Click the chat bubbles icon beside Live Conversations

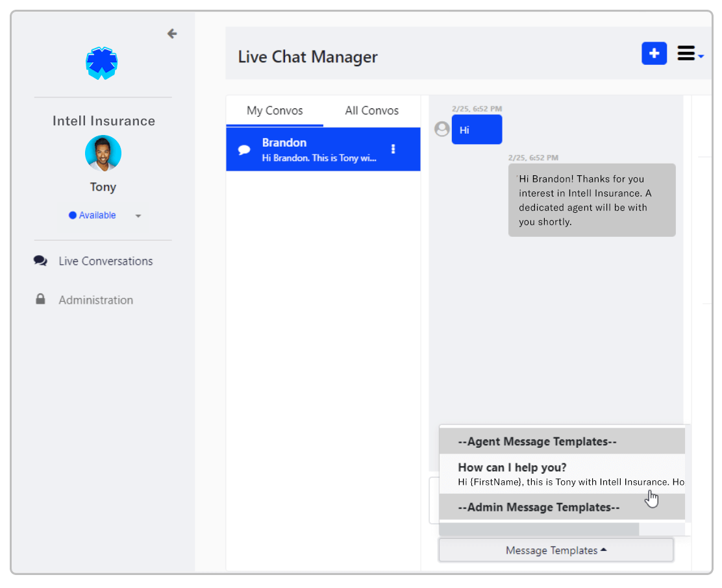(40, 261)
